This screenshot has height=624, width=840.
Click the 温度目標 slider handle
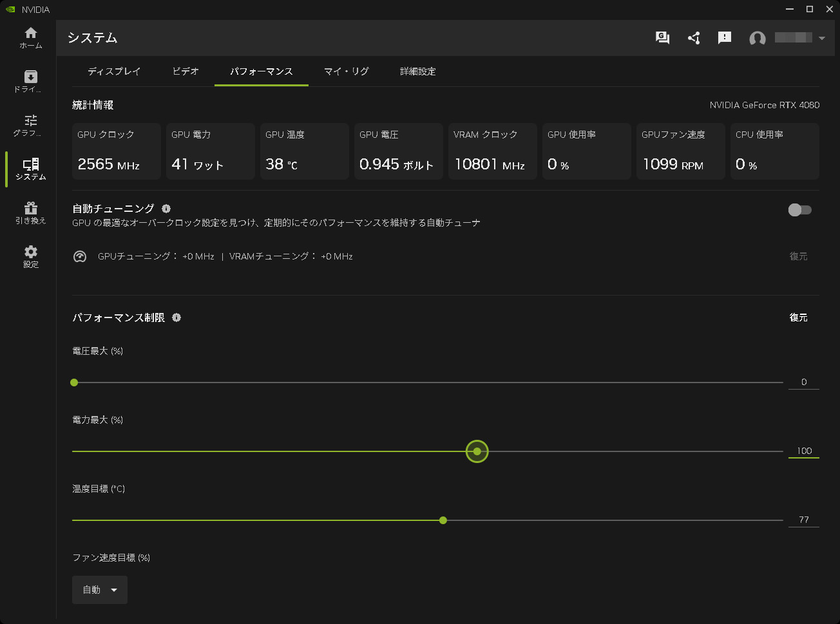[x=443, y=520]
